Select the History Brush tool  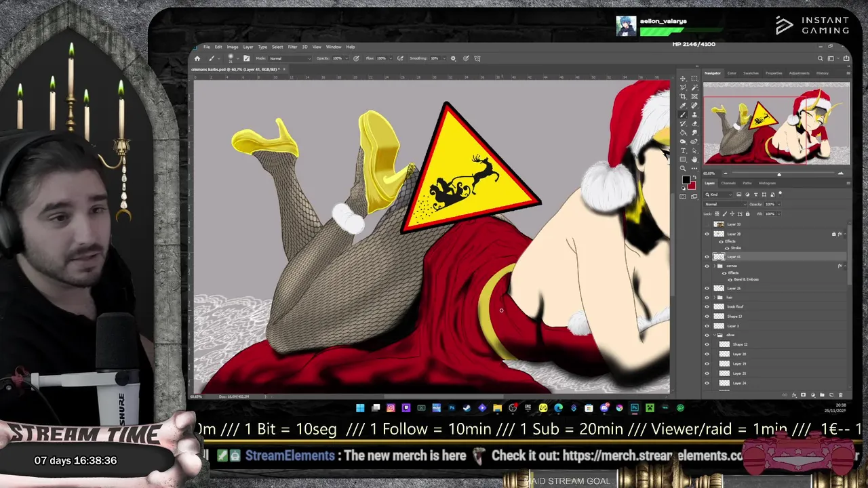point(683,123)
